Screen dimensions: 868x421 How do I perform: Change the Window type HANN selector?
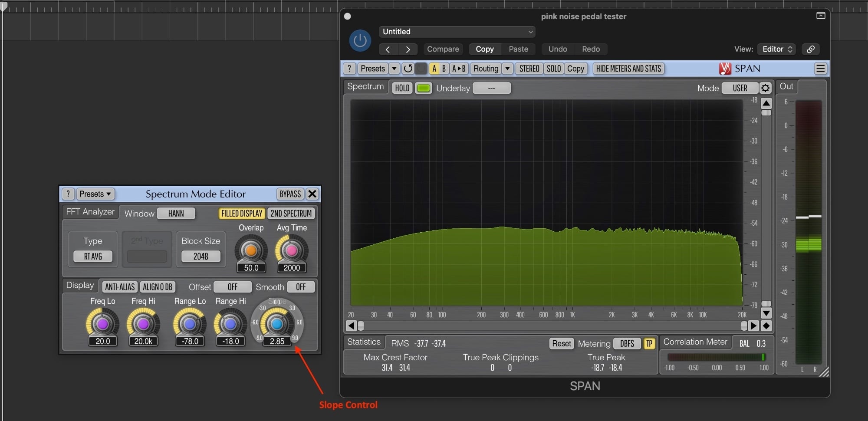pos(176,214)
